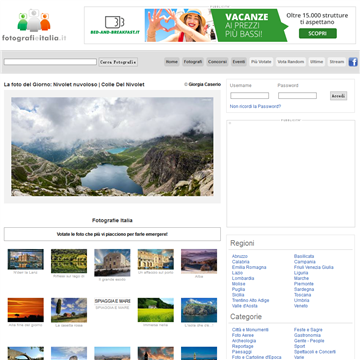Select the Sardegna region link
Screen dimensions: 360x360
pos(304,289)
